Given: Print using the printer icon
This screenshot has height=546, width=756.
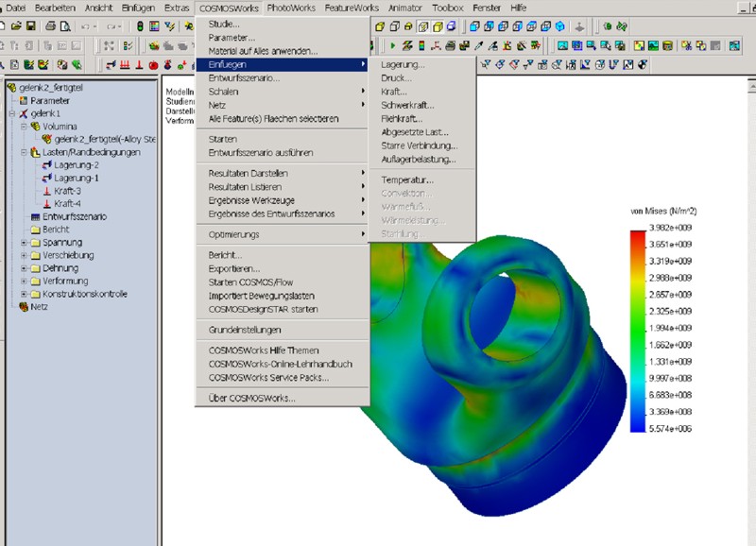Looking at the screenshot, I should point(50,26).
